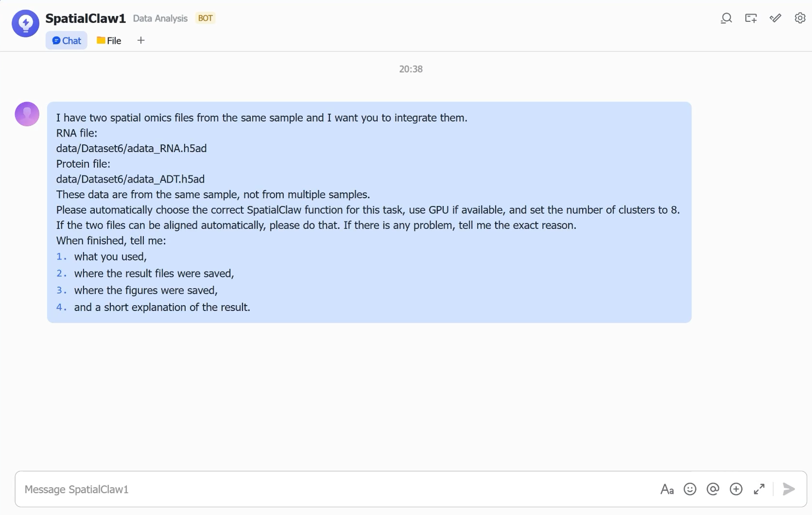Toggle text formatting Aa icon
This screenshot has height=515, width=812.
point(667,489)
